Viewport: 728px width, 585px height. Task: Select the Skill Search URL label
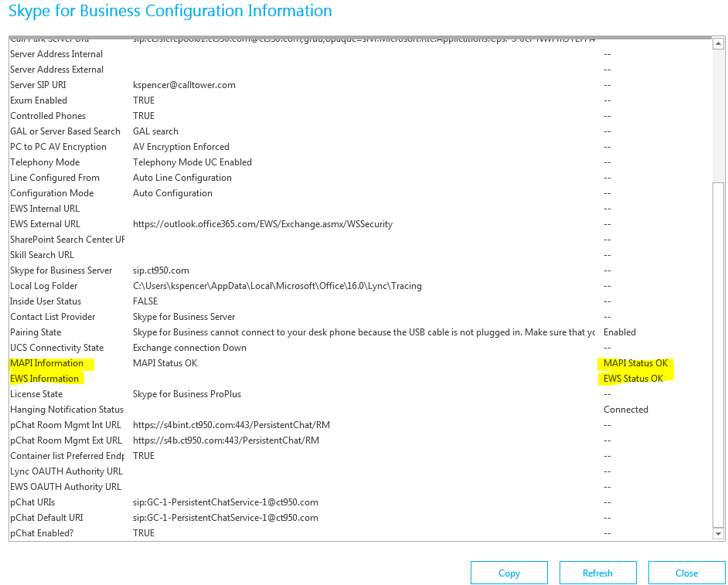42,255
